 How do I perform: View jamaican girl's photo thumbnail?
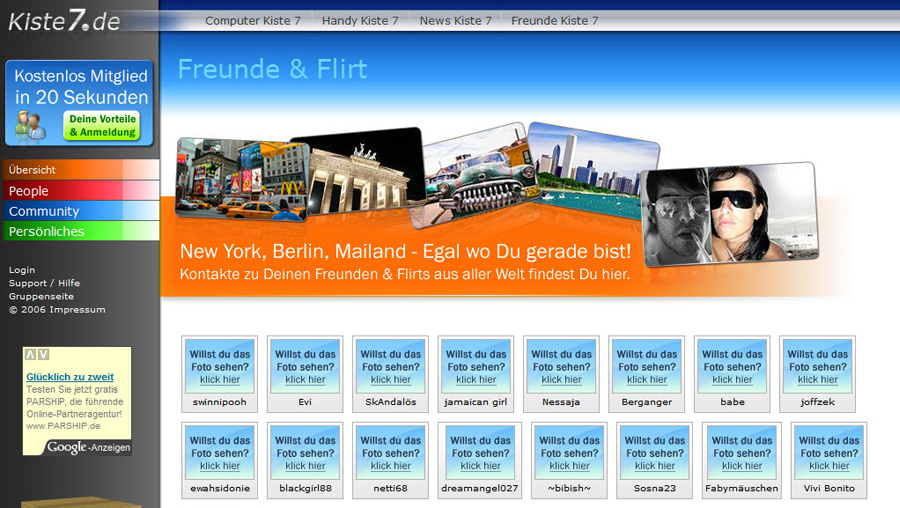476,365
